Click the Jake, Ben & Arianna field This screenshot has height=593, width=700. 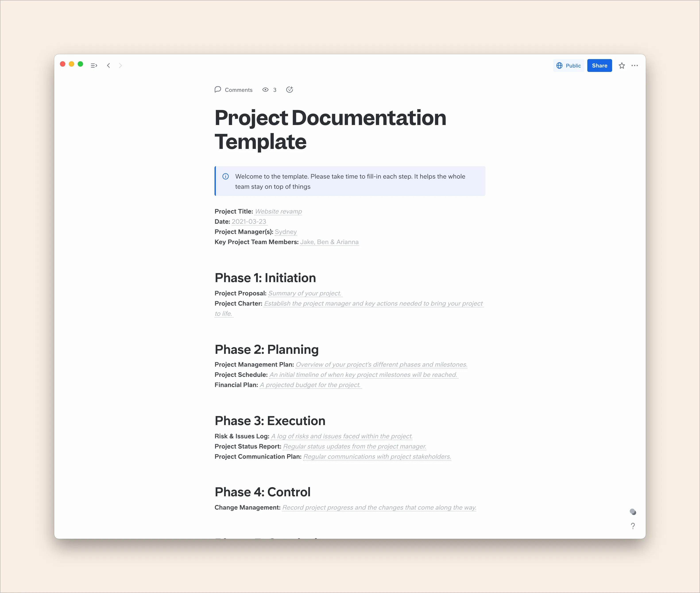coord(329,242)
